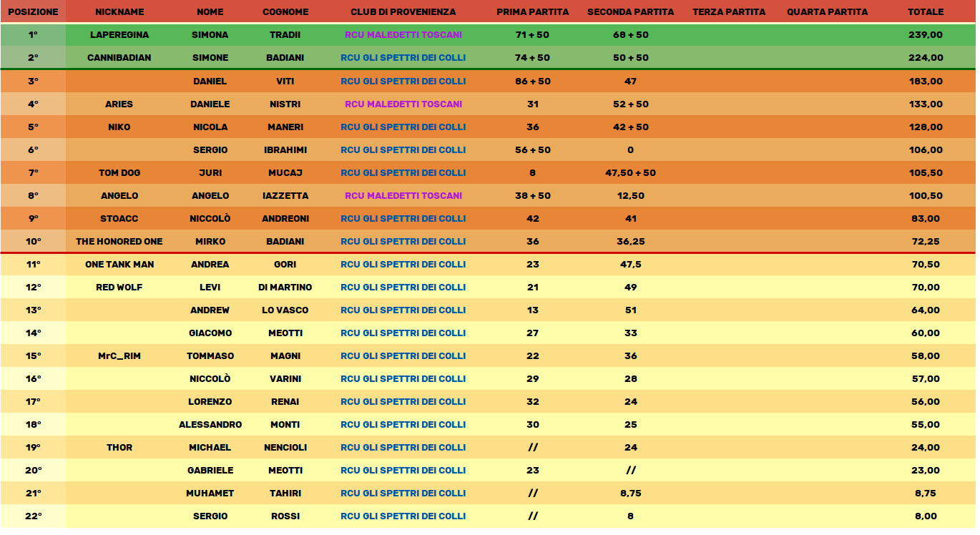980x535 pixels.
Task: Click surname IAZZETTA
Action: tap(285, 196)
